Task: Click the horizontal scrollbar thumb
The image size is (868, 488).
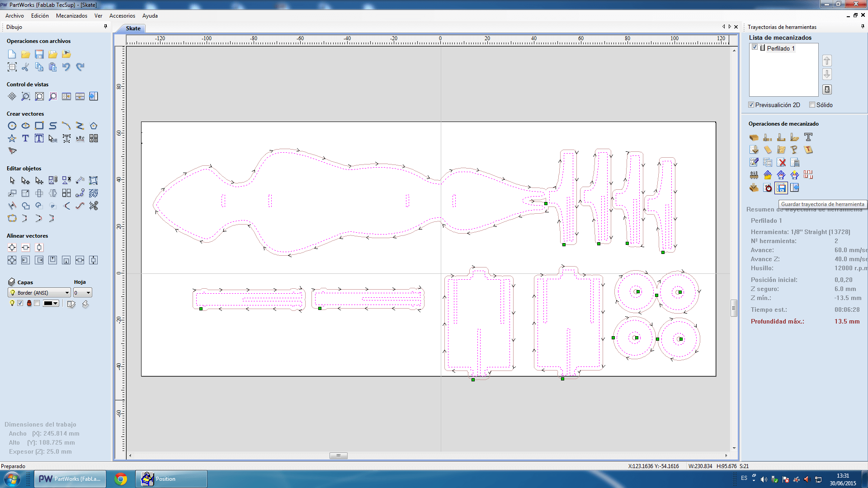Action: 338,455
